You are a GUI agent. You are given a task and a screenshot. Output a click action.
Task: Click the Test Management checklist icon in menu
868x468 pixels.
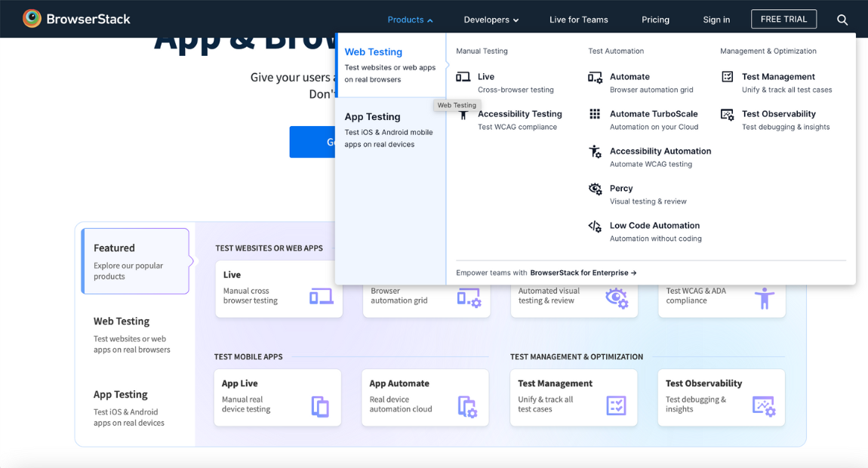(x=728, y=77)
